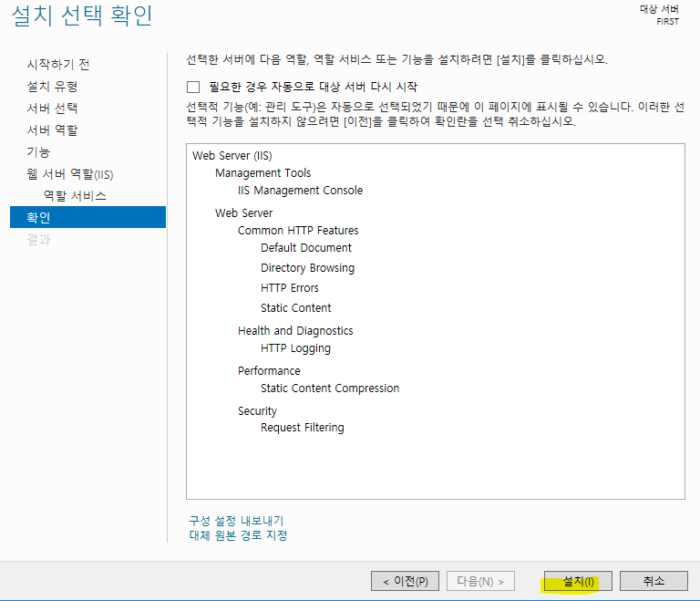Select Request Filtering entry
Image resolution: width=700 pixels, height=601 pixels.
(303, 428)
